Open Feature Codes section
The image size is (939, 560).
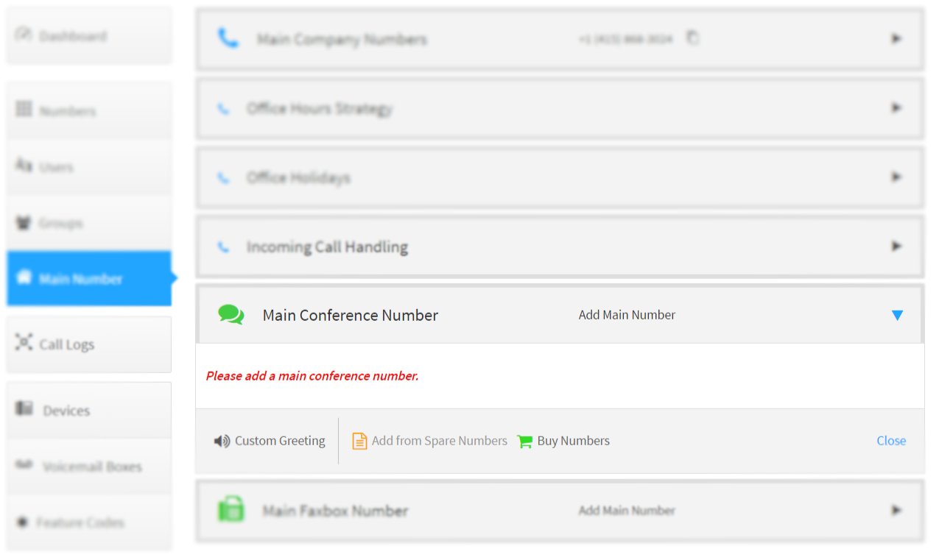coord(89,522)
